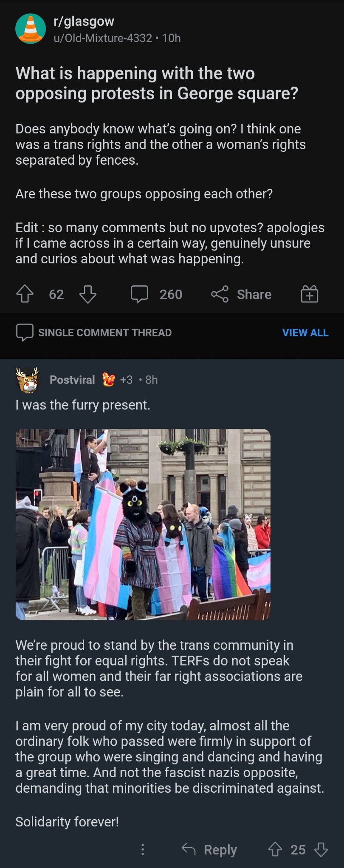Tap Postviral's deer avatar
Viewport: 344px width, 868px height.
click(x=28, y=380)
